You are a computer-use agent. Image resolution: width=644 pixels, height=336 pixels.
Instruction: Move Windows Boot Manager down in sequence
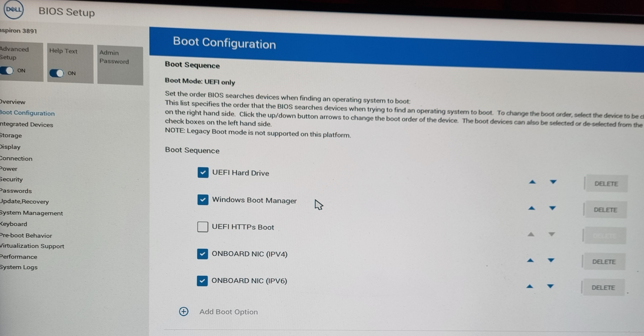[552, 208]
